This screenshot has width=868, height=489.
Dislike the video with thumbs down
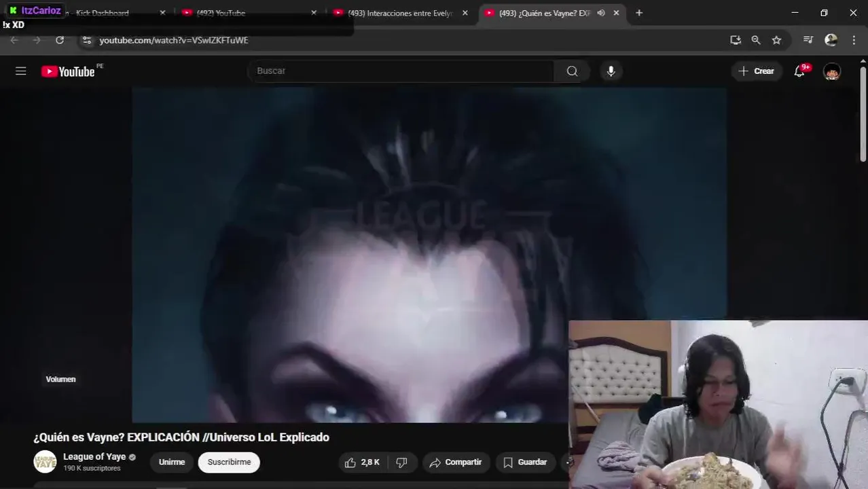(x=401, y=463)
